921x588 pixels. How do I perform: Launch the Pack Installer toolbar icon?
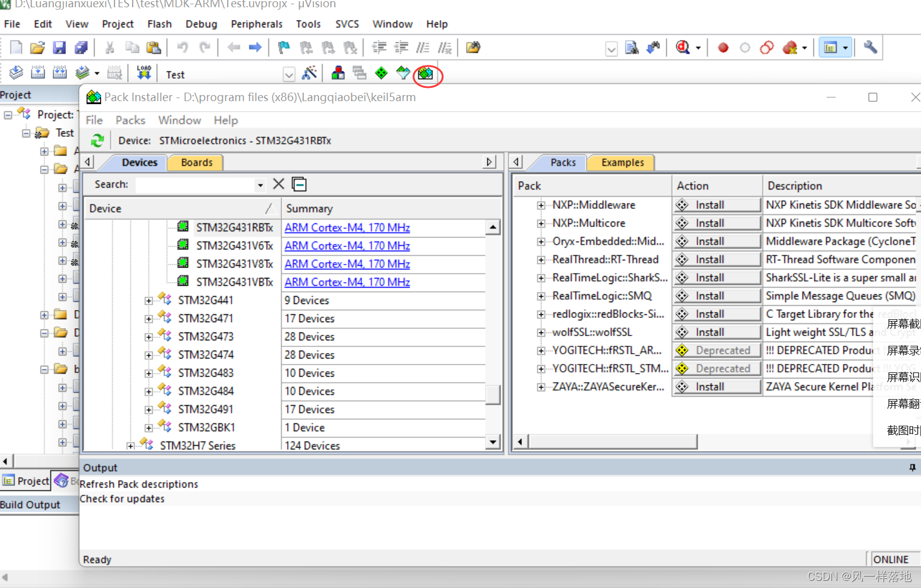426,74
